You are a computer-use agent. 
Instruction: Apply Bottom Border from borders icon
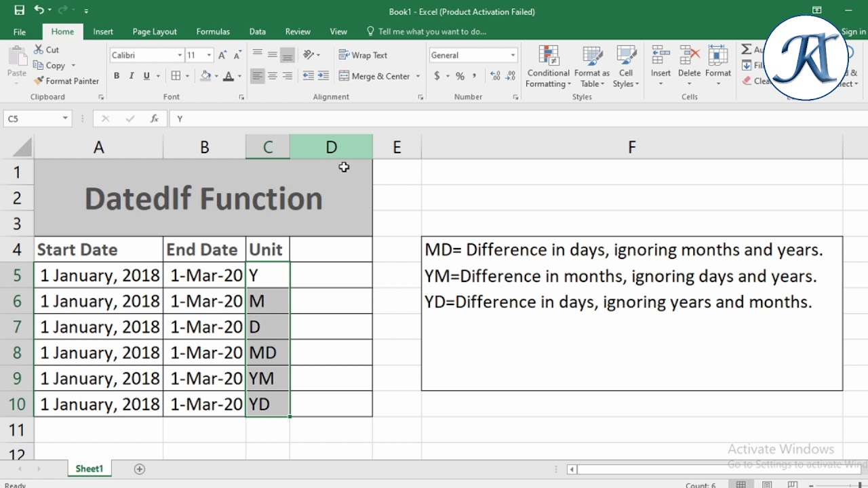pos(176,76)
